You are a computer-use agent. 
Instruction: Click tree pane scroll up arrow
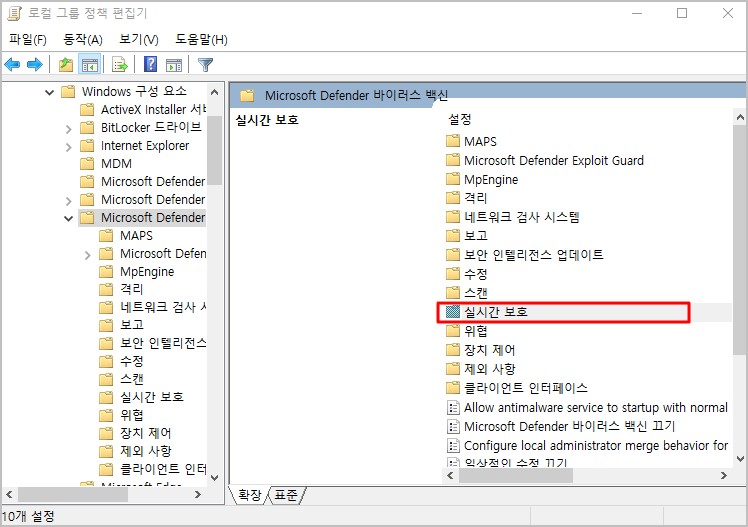pyautogui.click(x=215, y=92)
